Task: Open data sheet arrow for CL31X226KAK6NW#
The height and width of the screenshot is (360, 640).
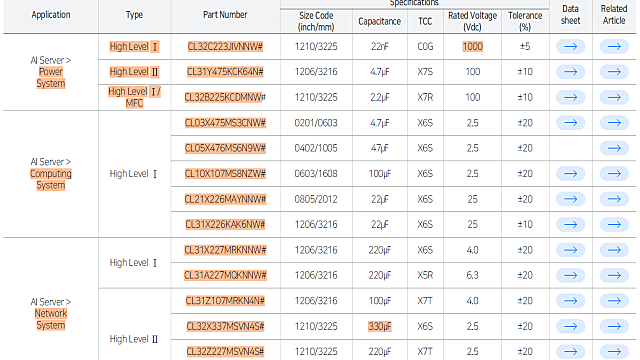Action: (x=570, y=224)
